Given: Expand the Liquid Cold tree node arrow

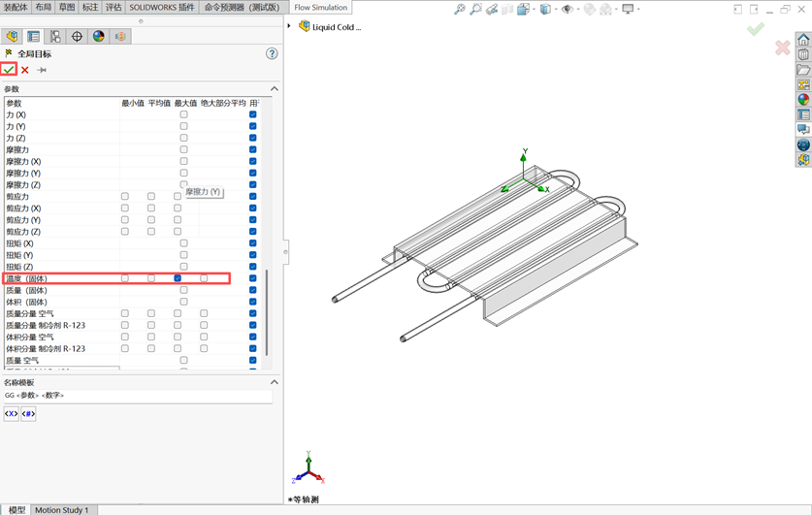Looking at the screenshot, I should point(289,26).
